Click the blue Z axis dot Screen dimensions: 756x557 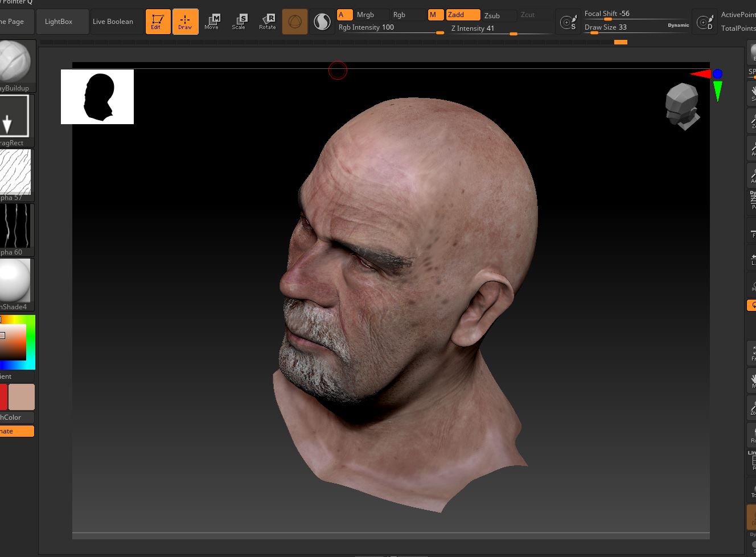pos(717,74)
